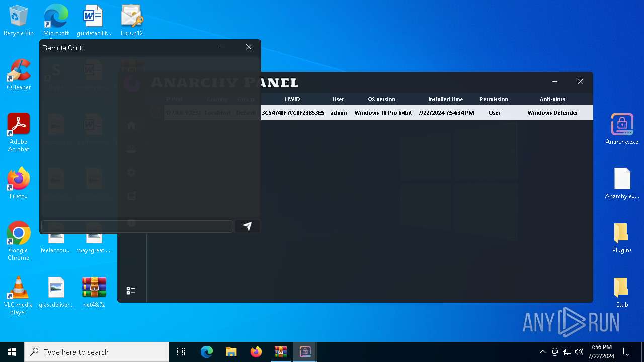Select the Usrs.p12 certificate file
This screenshot has width=644, height=362.
[132, 21]
